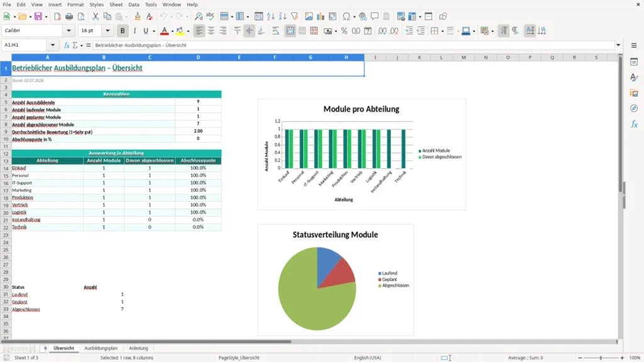Select the Clone Formatting paintbrush
This screenshot has height=362, width=644.
click(x=138, y=16)
